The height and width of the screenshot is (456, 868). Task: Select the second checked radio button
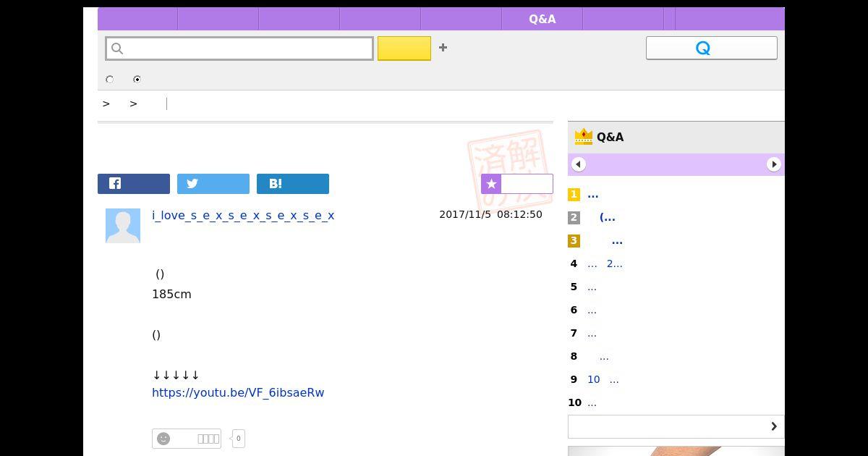pyautogui.click(x=137, y=80)
